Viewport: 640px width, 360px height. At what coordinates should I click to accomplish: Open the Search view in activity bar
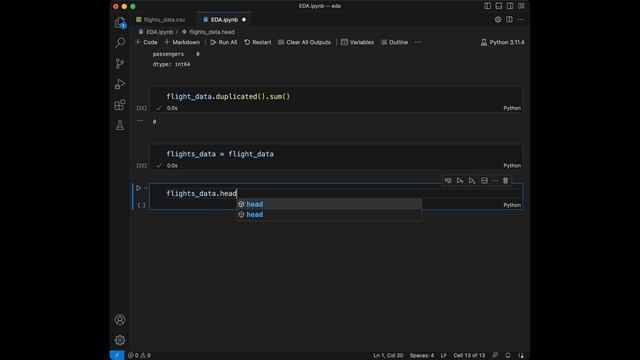(x=120, y=42)
